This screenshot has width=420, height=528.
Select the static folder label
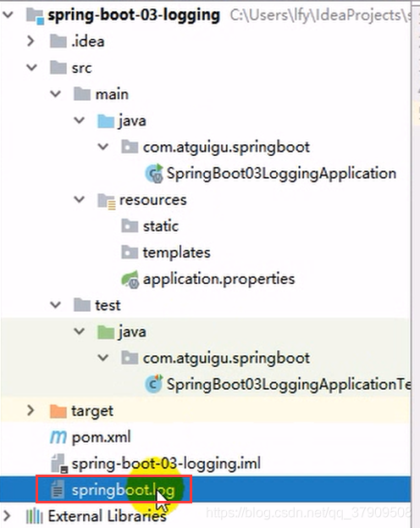click(161, 226)
